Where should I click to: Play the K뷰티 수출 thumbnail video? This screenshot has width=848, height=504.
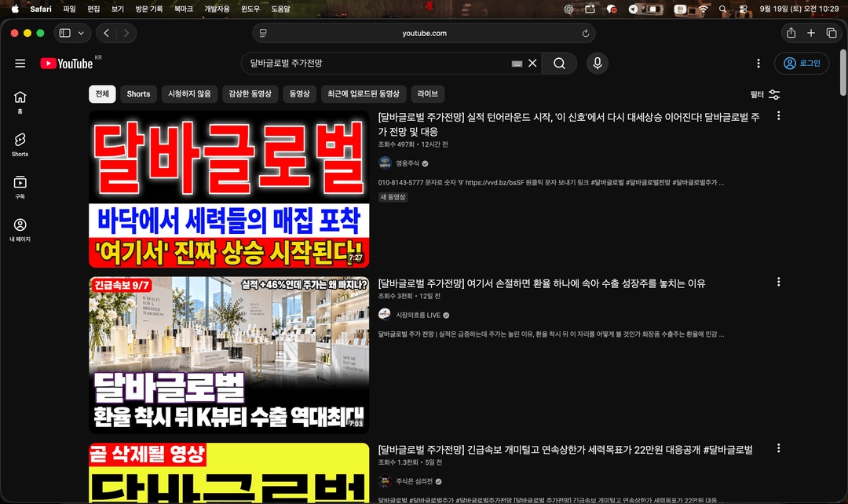pos(228,356)
